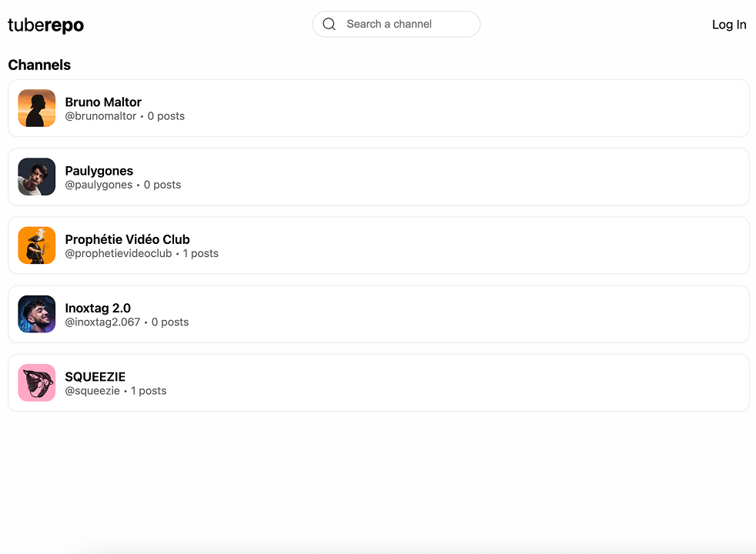Viewport: 756px width, 554px height.
Task: Click the @brunomaltor handle text
Action: 101,115
